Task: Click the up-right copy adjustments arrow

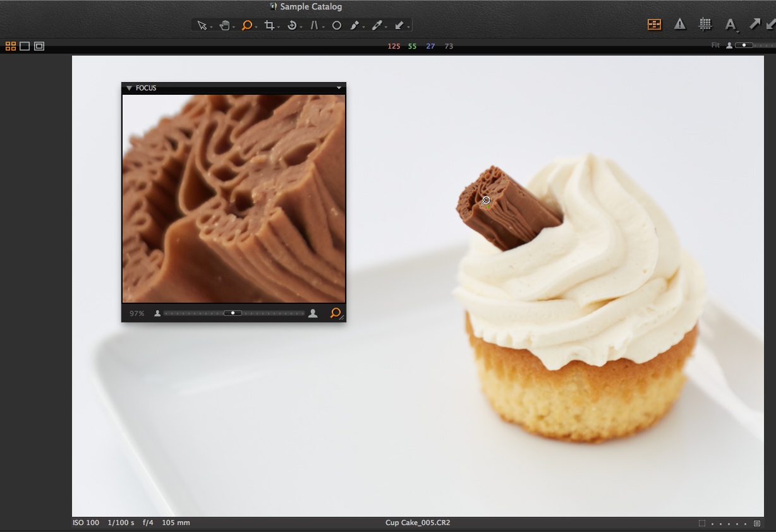Action: 755,24
